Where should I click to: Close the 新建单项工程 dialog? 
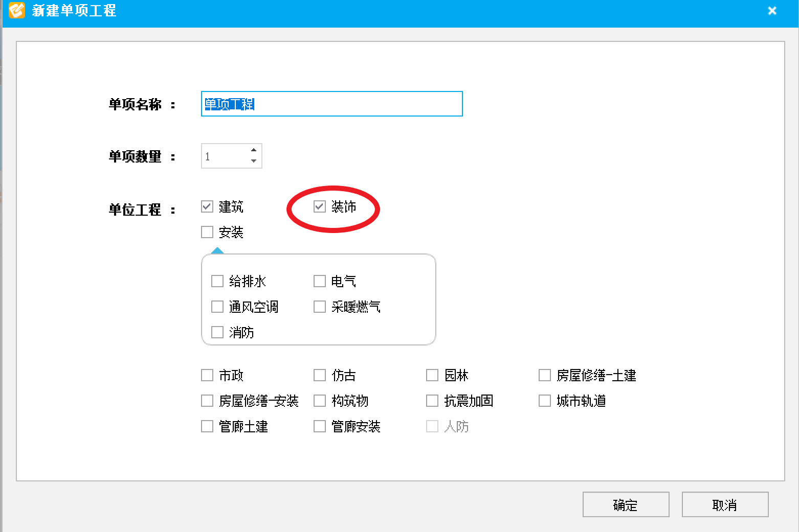(x=772, y=11)
